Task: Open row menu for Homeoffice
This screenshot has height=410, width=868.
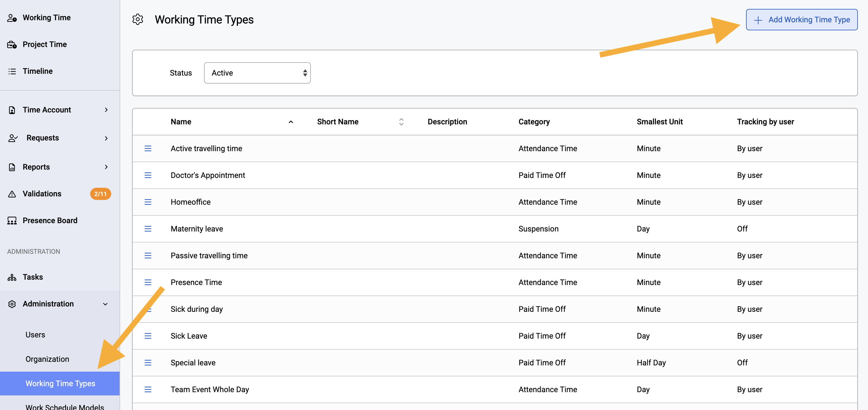Action: 148,202
